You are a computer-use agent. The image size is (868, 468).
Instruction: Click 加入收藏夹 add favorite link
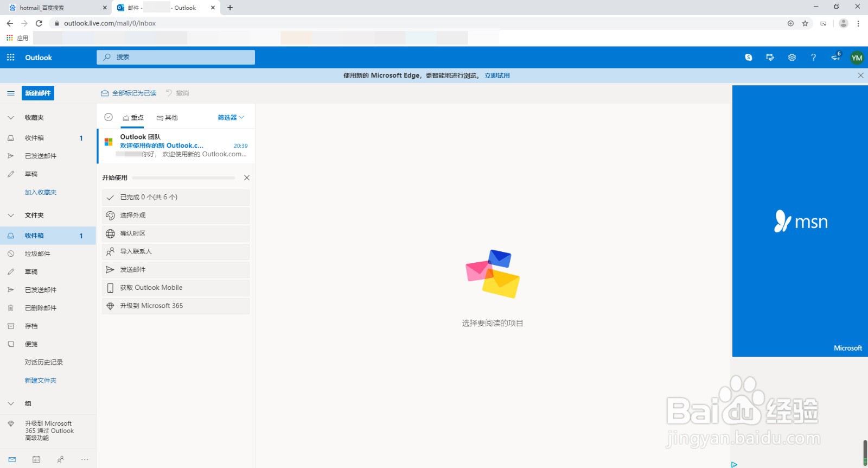pos(41,192)
